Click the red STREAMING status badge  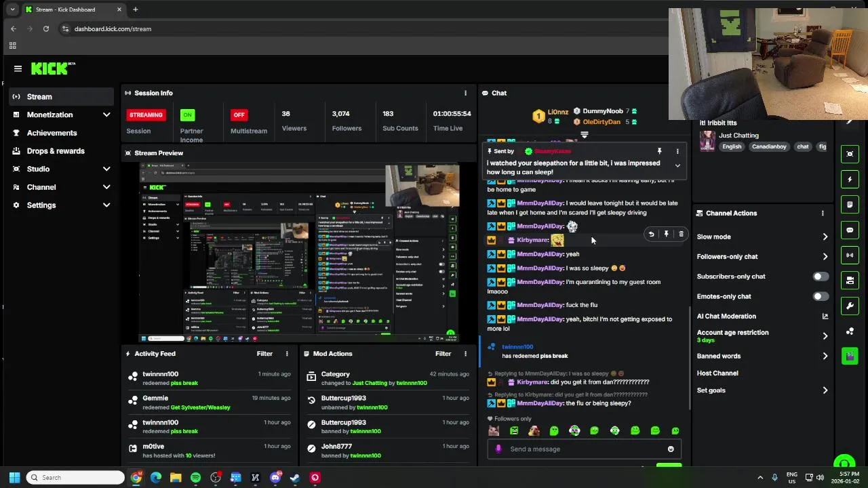click(146, 115)
